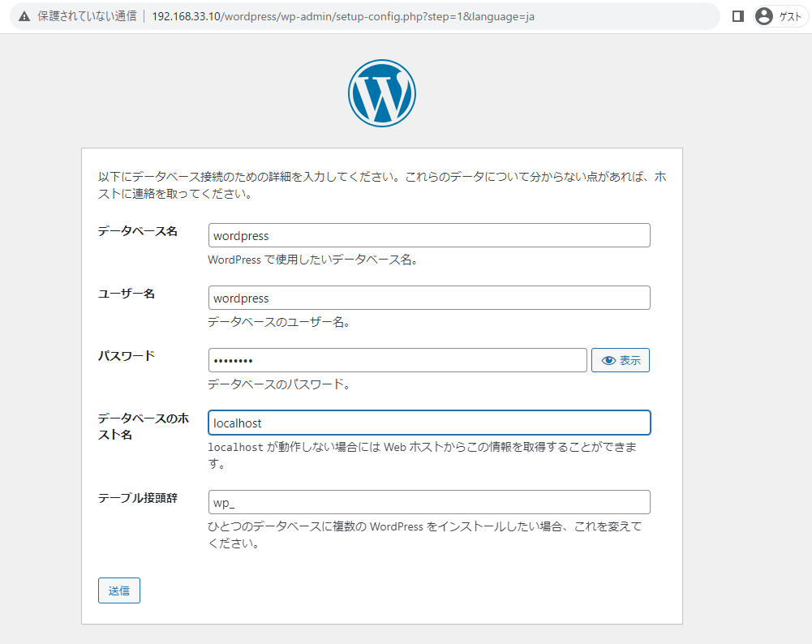The width and height of the screenshot is (812, 644).
Task: Click the WordPress logo
Action: (x=381, y=93)
